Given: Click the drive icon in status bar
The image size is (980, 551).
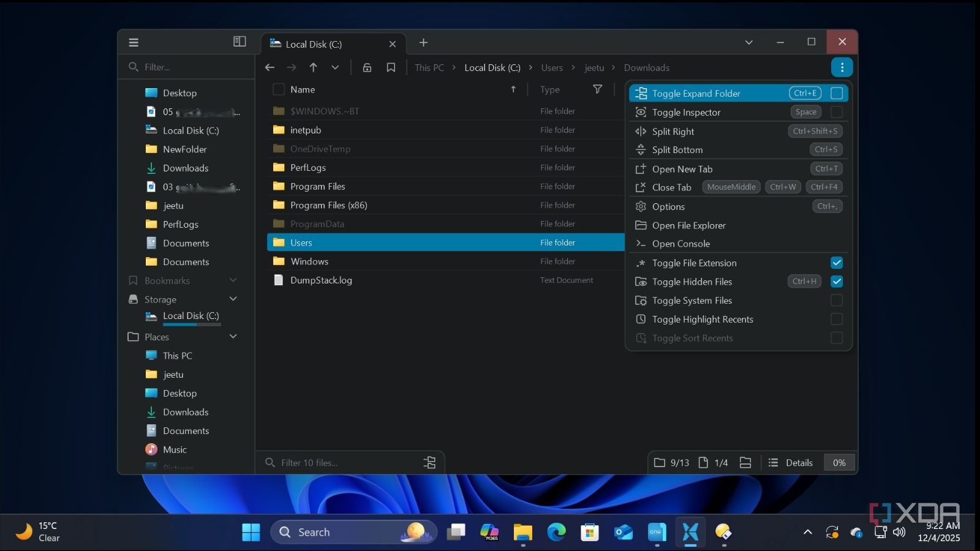Looking at the screenshot, I should click(745, 463).
